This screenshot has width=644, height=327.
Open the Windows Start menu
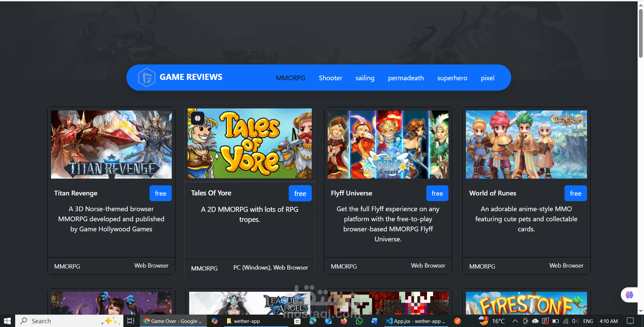pyautogui.click(x=7, y=321)
